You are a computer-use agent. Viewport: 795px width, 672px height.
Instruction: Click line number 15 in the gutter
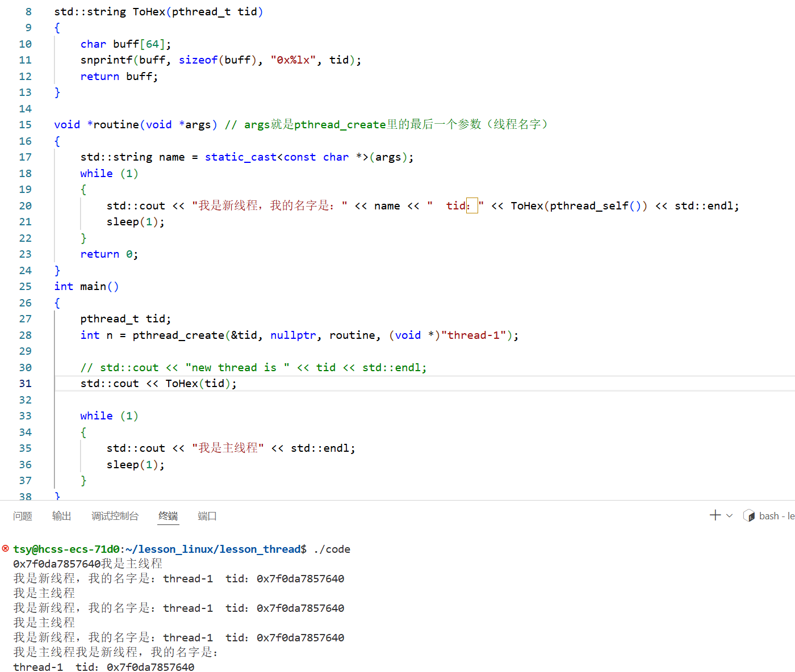pos(26,125)
